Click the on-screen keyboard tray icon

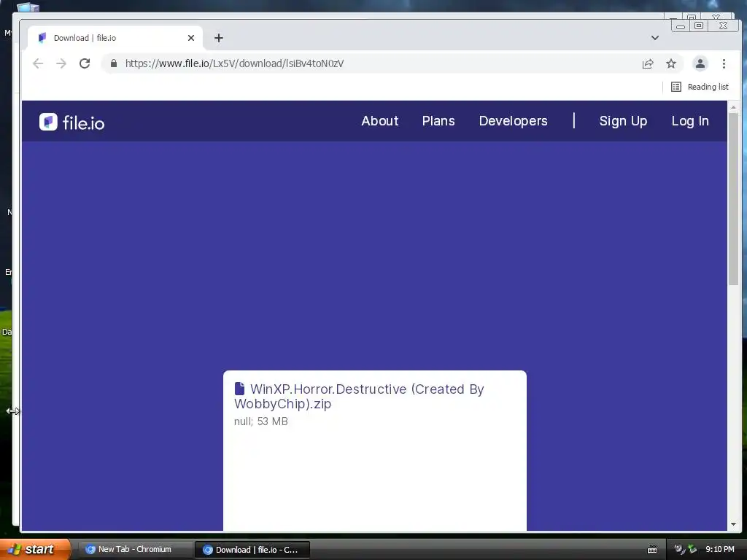[652, 550]
